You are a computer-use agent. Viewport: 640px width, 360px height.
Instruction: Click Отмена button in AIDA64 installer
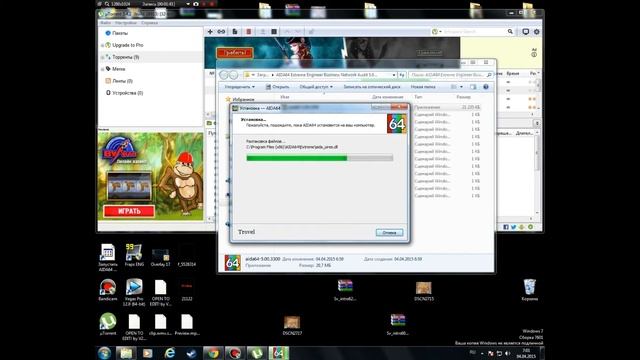(x=389, y=233)
